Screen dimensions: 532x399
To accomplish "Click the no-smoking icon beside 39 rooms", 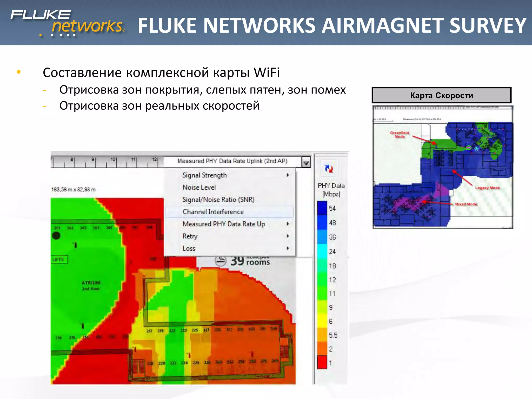I will point(221,261).
